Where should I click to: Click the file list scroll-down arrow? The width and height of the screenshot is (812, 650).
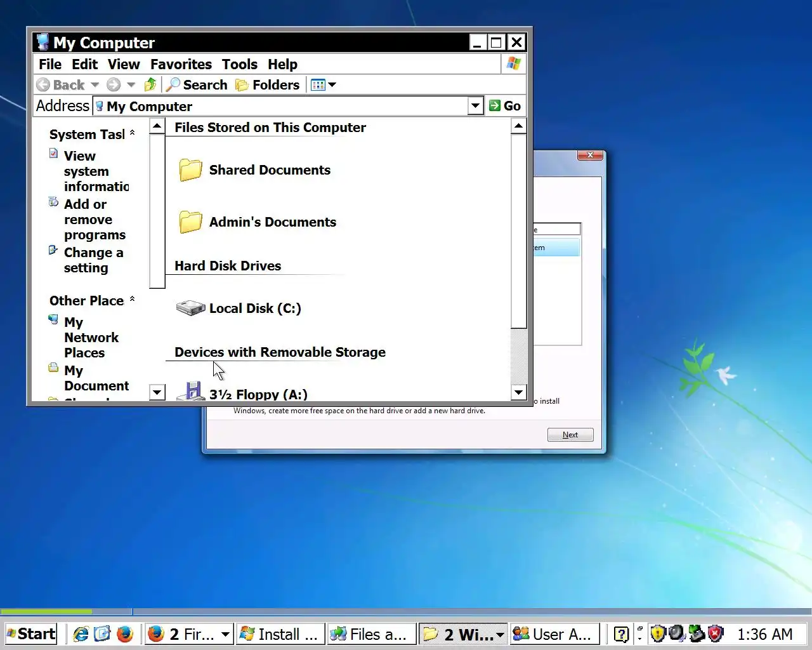click(x=519, y=392)
